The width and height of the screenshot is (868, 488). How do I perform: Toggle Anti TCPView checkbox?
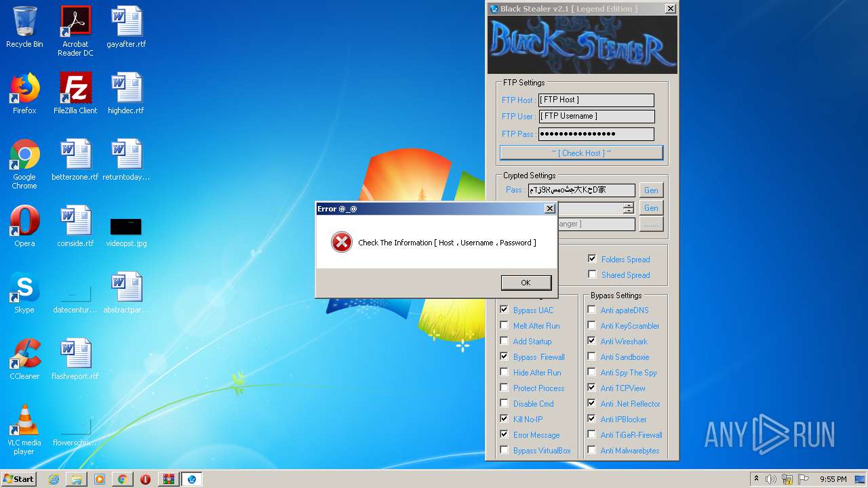click(592, 388)
